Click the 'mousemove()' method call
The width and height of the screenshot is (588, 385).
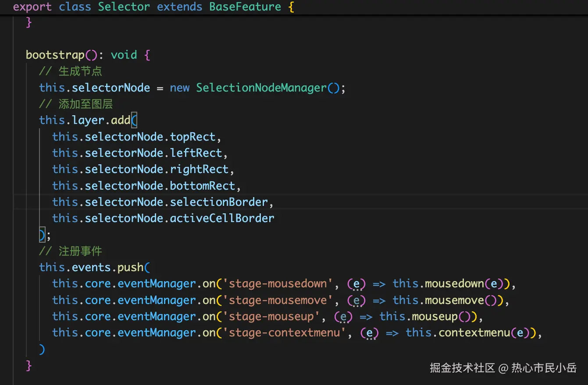point(460,300)
